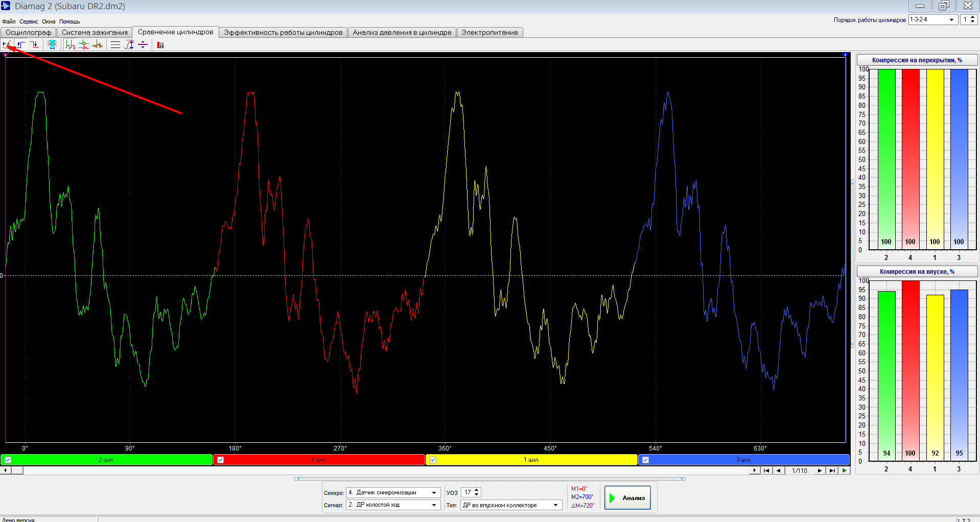The height and width of the screenshot is (522, 980).
Task: Click the blue 3 цил. bar label
Action: [x=744, y=460]
